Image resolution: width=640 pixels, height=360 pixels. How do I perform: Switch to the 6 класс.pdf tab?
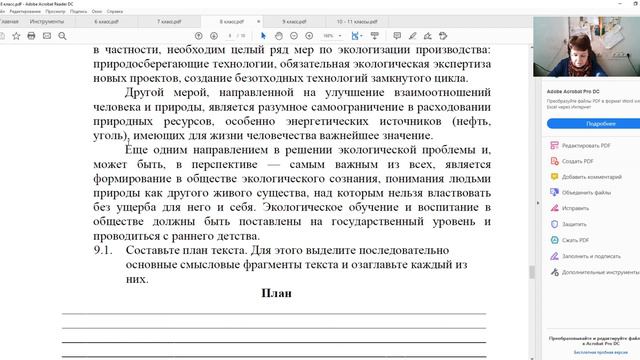[107, 22]
